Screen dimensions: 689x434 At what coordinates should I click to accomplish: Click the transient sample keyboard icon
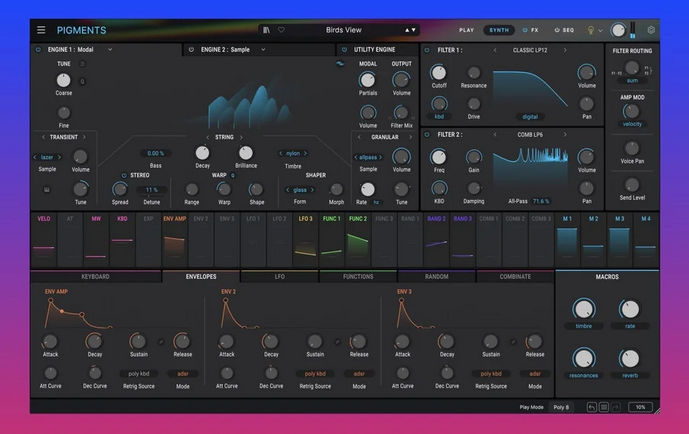point(47,190)
